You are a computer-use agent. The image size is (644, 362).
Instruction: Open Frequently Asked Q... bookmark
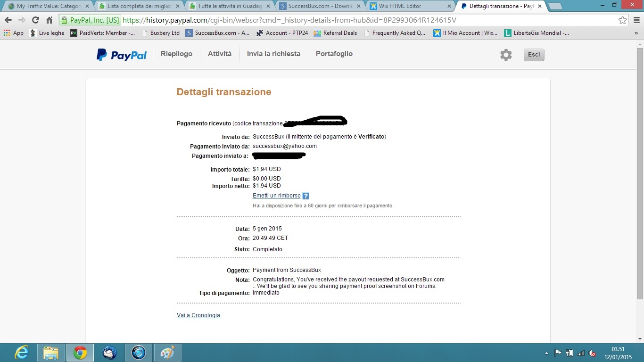394,33
